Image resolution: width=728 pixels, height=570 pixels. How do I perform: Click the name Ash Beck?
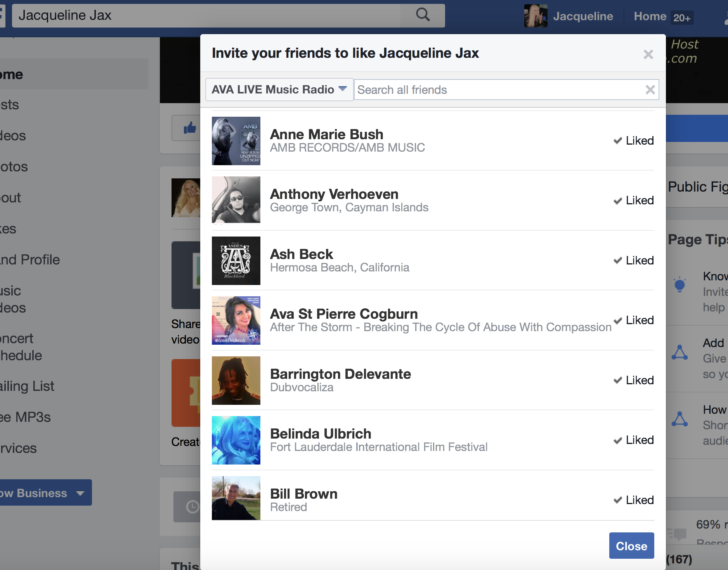tap(302, 254)
